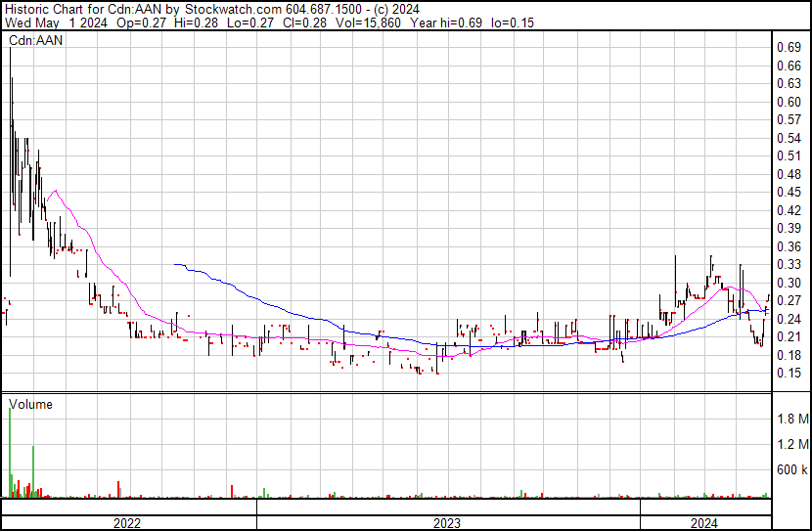Click the Cdn:AAN symbol label in the price panel

coord(37,41)
